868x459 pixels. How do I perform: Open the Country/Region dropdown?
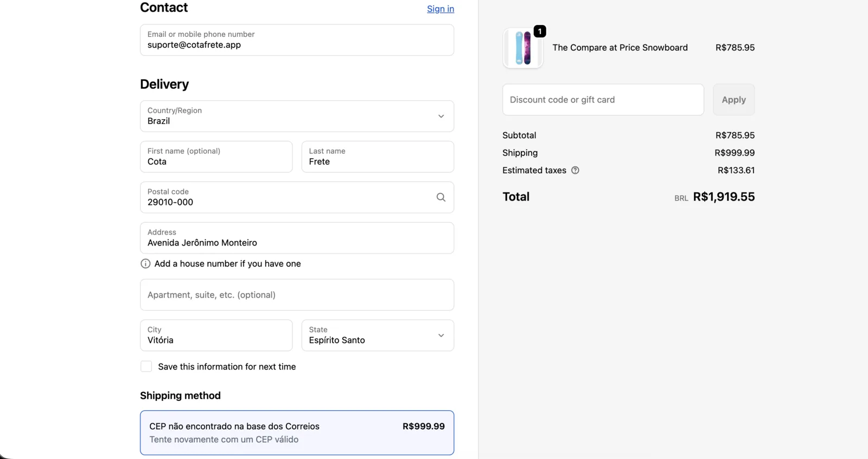coord(297,116)
